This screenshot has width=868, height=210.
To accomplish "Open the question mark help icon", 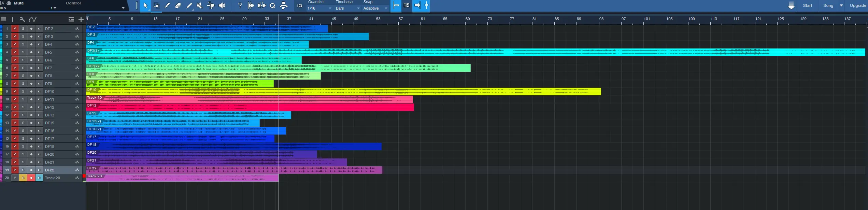I will coord(240,5).
